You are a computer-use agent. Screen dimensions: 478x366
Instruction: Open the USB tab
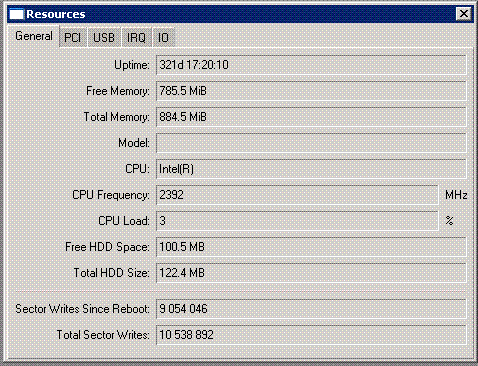[x=104, y=37]
